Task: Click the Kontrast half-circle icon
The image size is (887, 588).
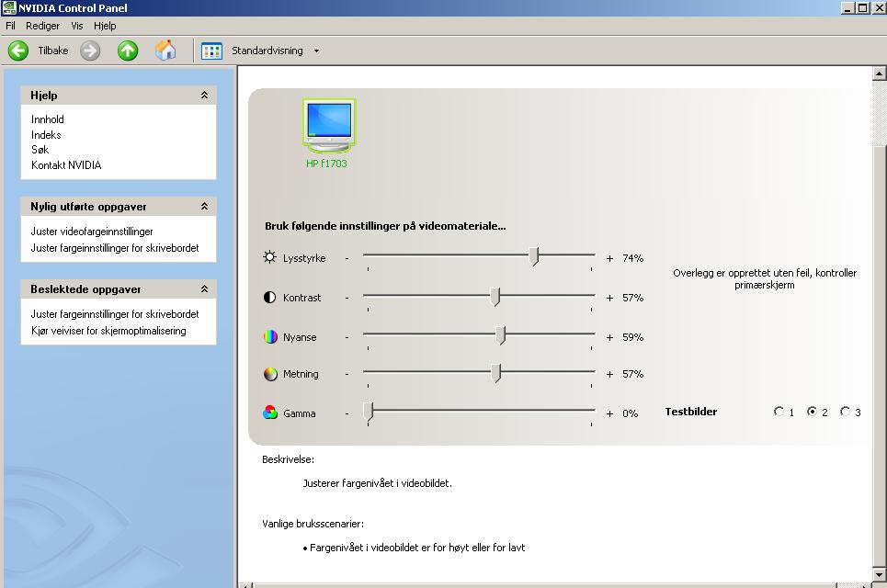Action: (x=270, y=298)
